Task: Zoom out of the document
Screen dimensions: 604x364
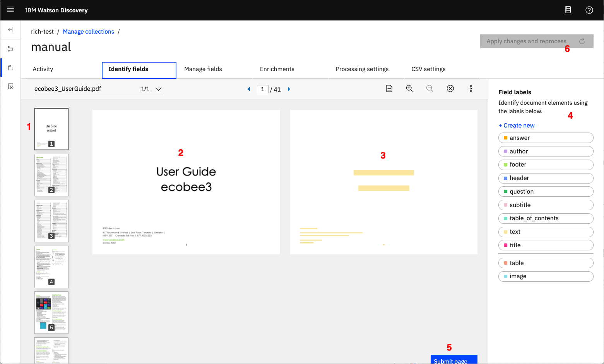Action: (x=429, y=88)
